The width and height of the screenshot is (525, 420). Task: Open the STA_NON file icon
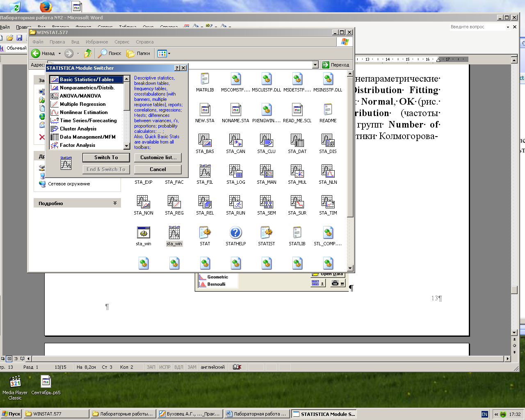coord(143,202)
